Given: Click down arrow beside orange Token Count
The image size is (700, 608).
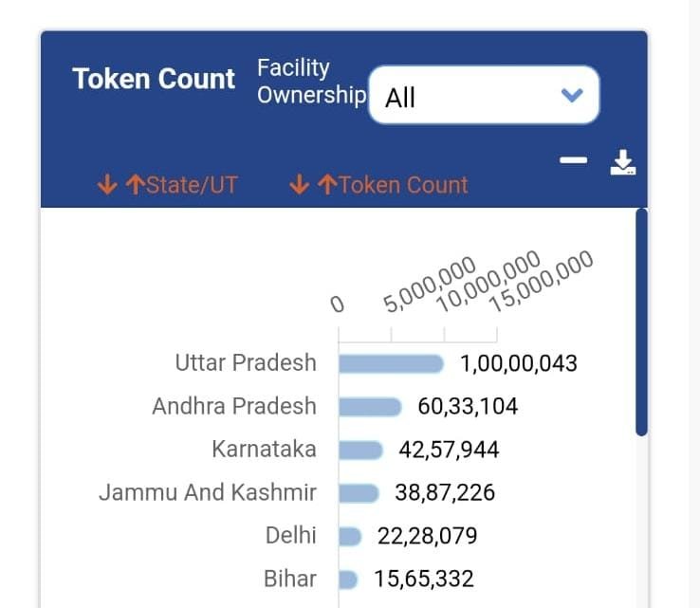Looking at the screenshot, I should (x=300, y=184).
